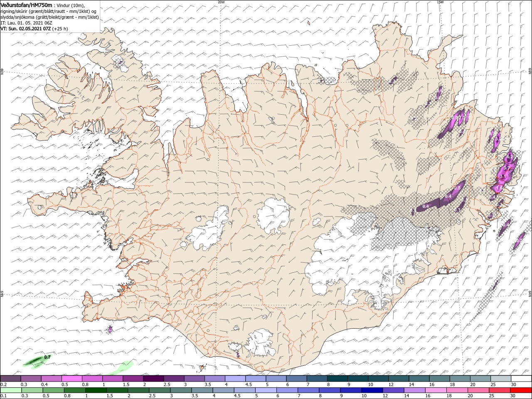Pick the 30 white swatch in snow scale
The width and height of the screenshot is (532, 399).
pyautogui.click(x=522, y=378)
